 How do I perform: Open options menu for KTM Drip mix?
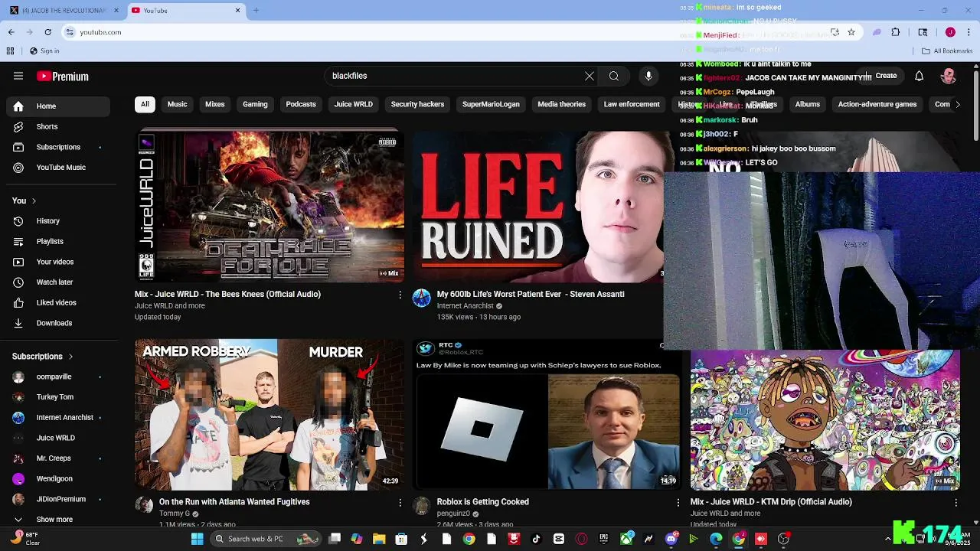[955, 503]
